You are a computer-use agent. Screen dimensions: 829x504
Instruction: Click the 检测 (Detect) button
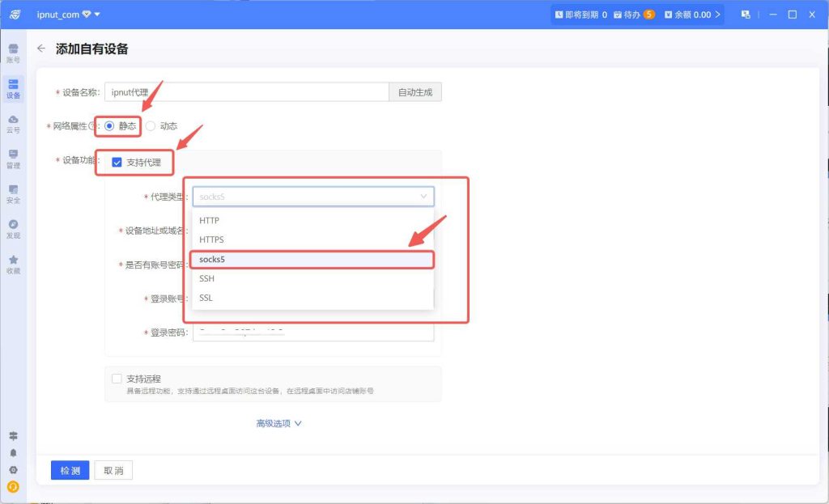coord(70,471)
